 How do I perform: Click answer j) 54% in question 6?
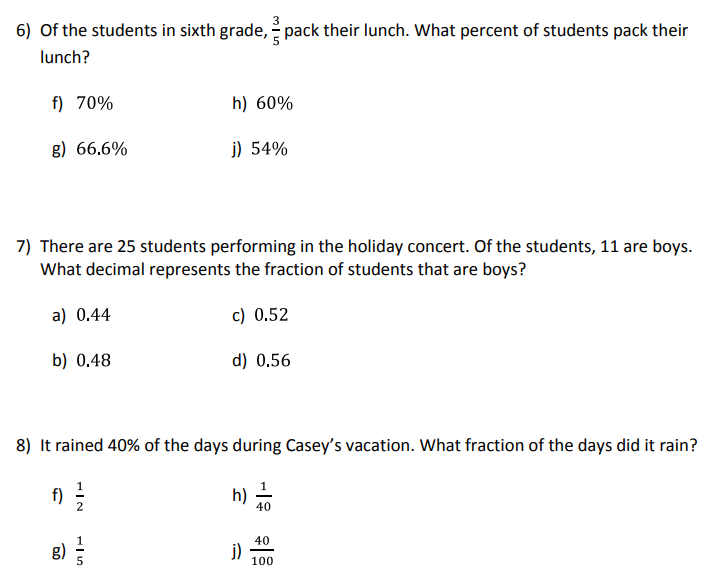coord(259,149)
